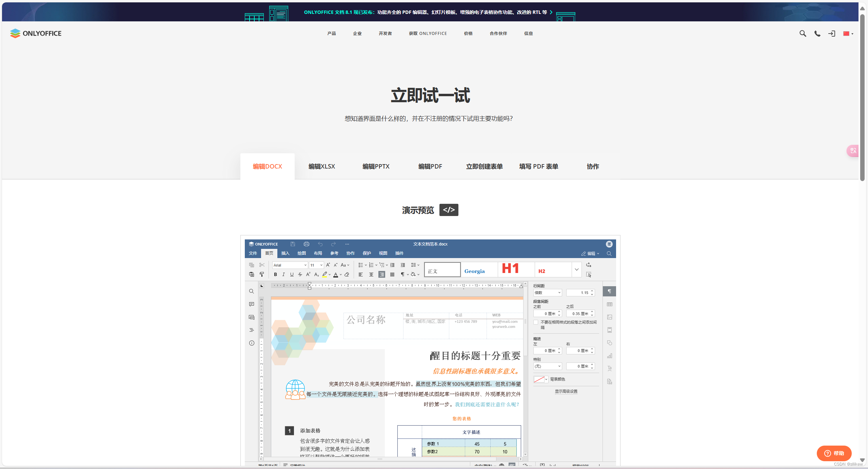Open the Special indent dropdown in sidebar

pyautogui.click(x=548, y=366)
